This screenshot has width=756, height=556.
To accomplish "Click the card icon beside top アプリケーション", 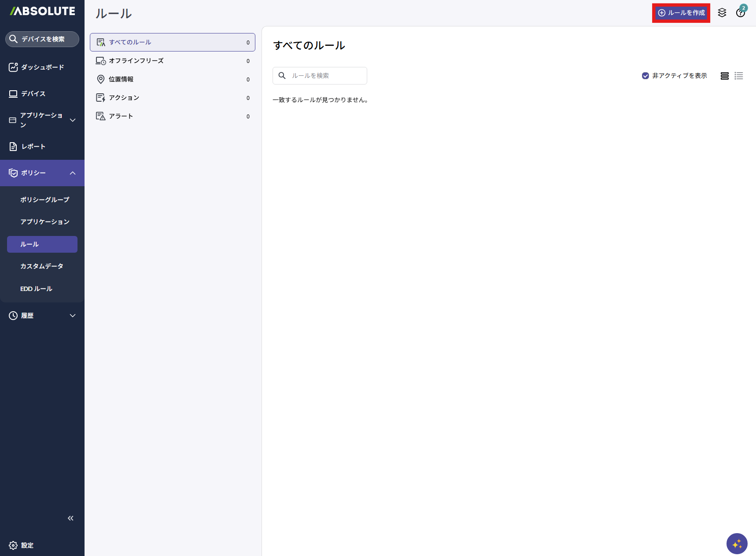I will [13, 120].
